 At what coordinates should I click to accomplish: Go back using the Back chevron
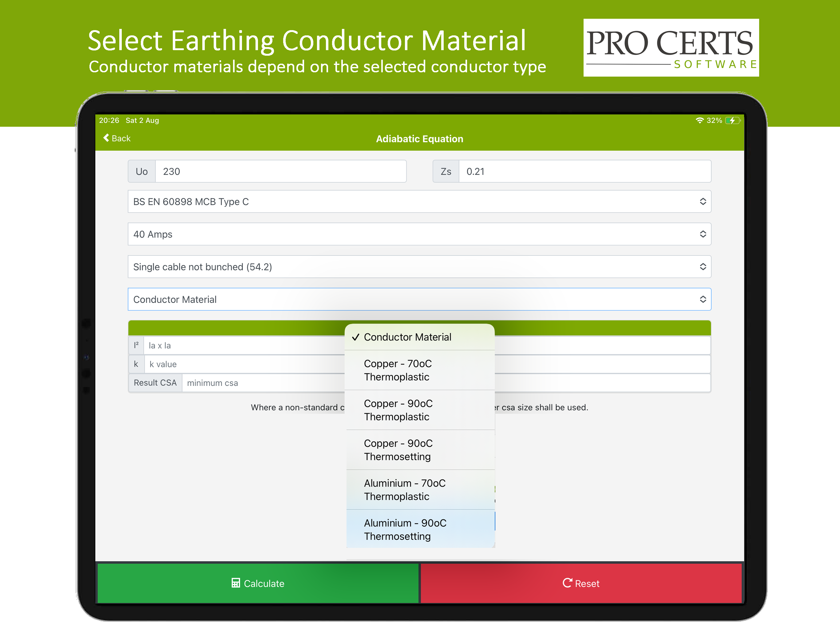pyautogui.click(x=116, y=138)
